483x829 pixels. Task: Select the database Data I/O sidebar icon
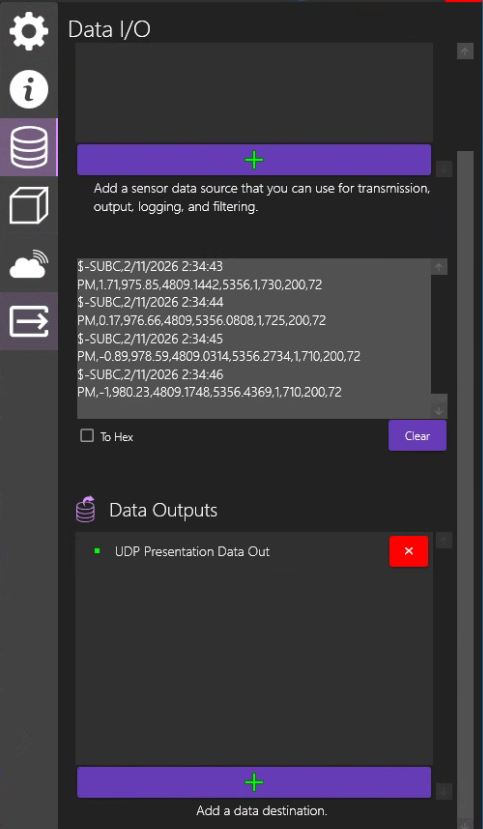[x=29, y=148]
